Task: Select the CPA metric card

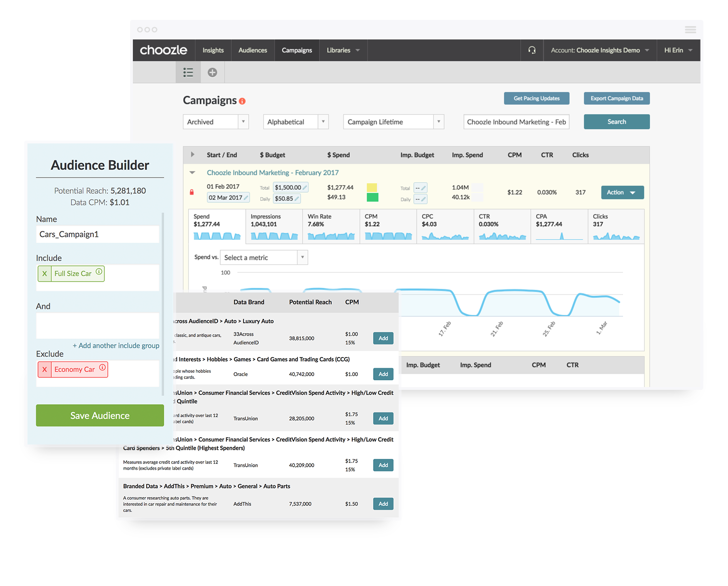Action: (559, 227)
